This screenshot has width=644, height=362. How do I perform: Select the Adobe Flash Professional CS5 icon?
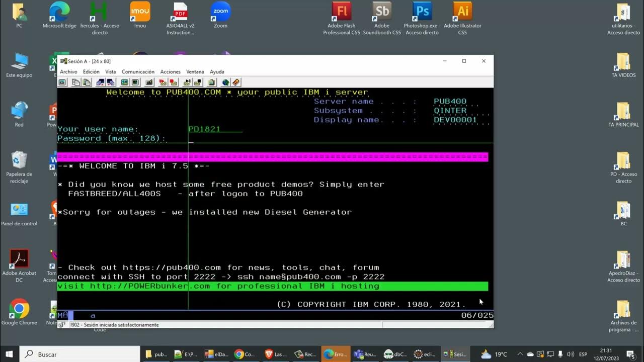[x=342, y=19]
